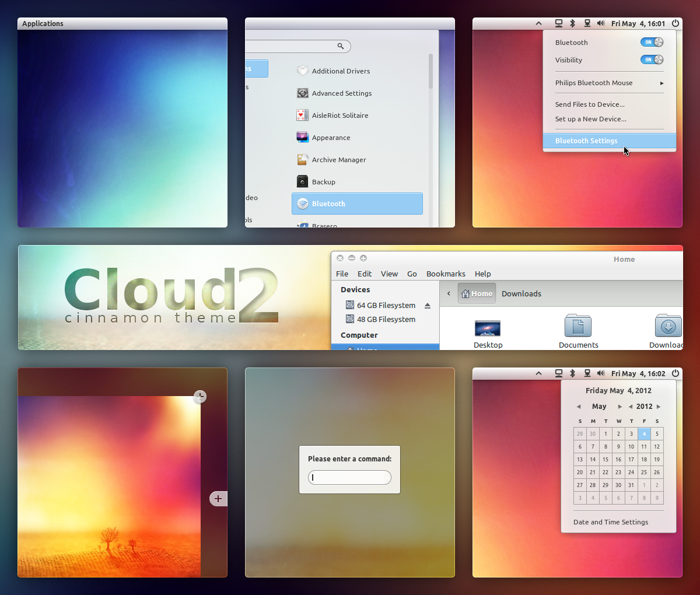Click the Bluetooth icon in the panel
The image size is (700, 595).
click(572, 23)
